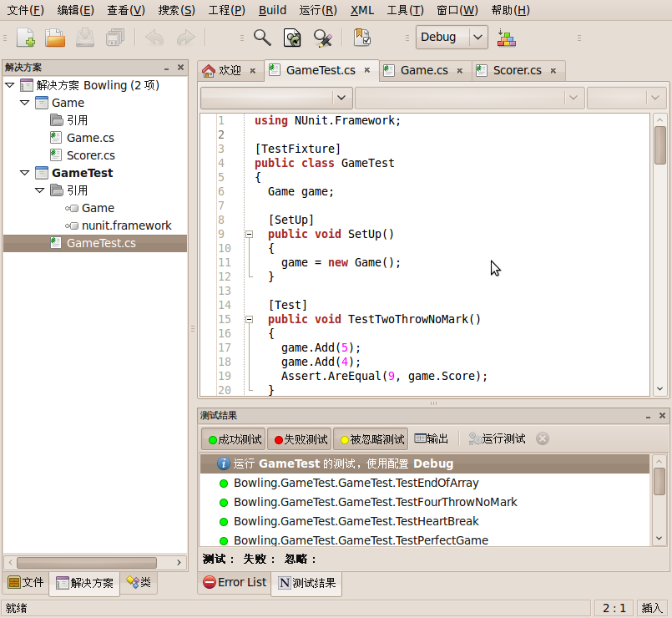
Task: Click the task list clipboard icon
Action: (x=362, y=38)
